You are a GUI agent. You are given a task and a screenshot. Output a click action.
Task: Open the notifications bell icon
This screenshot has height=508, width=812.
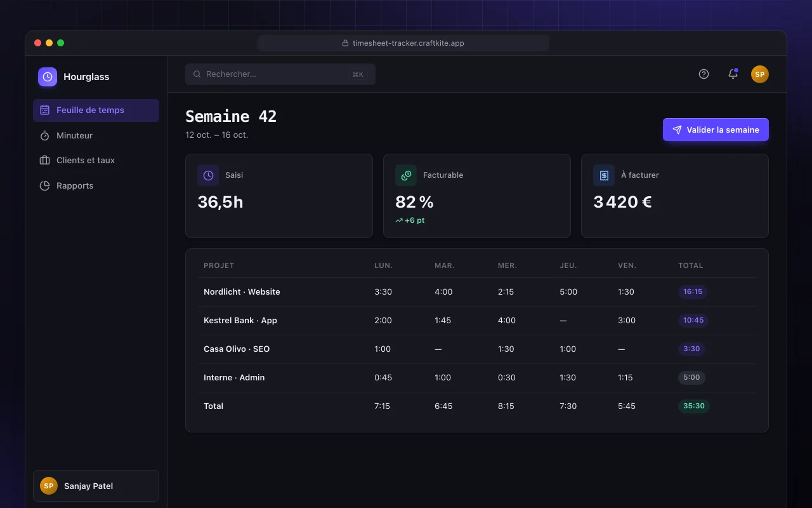733,74
